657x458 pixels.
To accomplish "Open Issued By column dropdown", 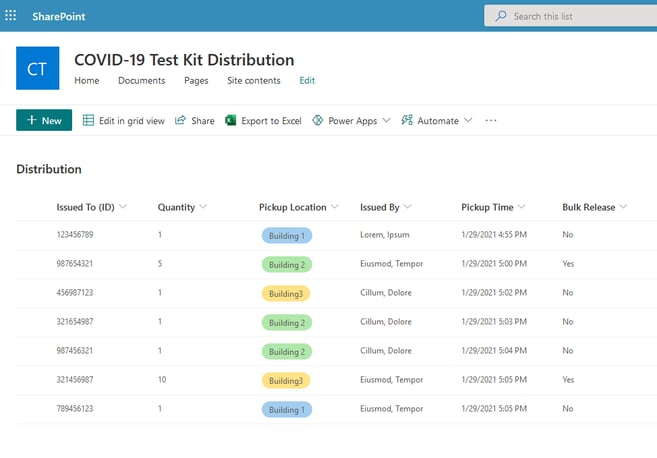I will tap(407, 207).
